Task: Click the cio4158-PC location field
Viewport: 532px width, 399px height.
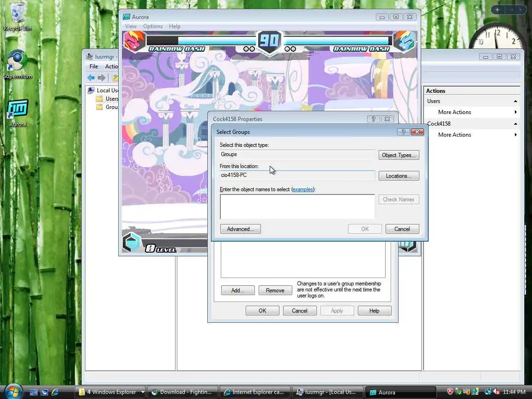Action: pos(297,175)
